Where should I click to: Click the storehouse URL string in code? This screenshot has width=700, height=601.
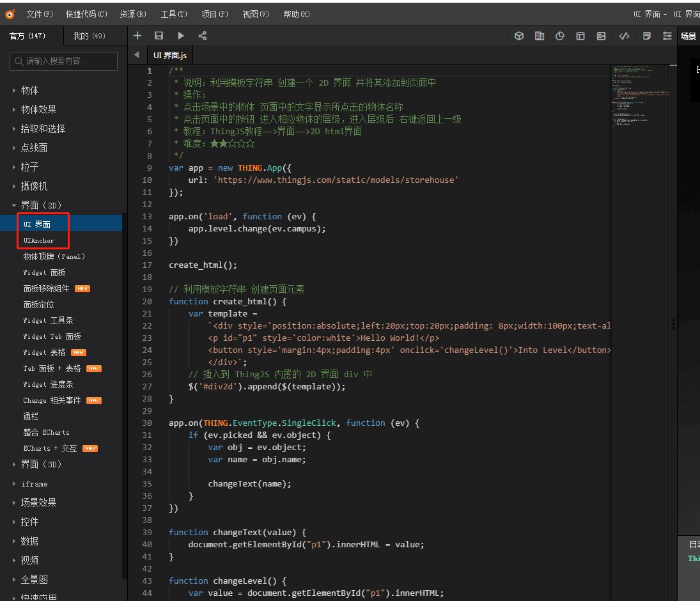point(336,180)
